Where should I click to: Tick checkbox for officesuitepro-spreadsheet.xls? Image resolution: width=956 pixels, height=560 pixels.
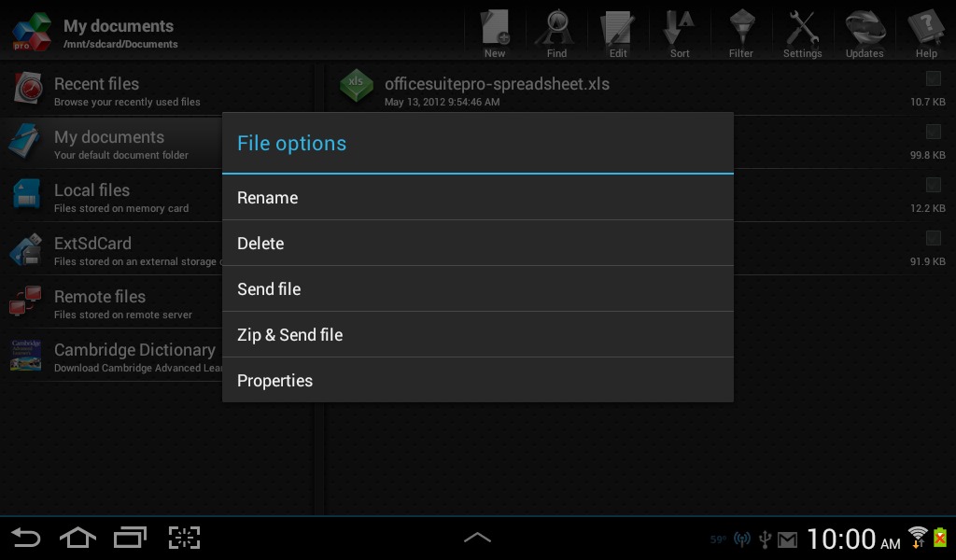[933, 78]
